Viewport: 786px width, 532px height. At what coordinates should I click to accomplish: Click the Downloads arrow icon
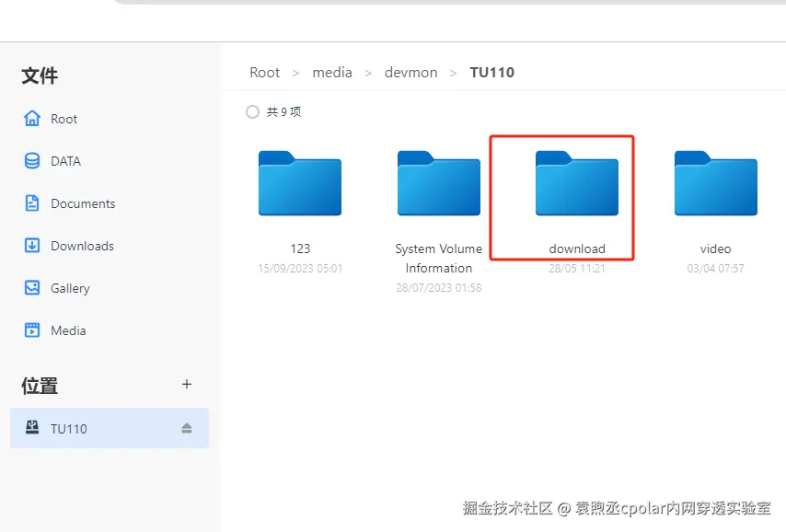coord(32,245)
